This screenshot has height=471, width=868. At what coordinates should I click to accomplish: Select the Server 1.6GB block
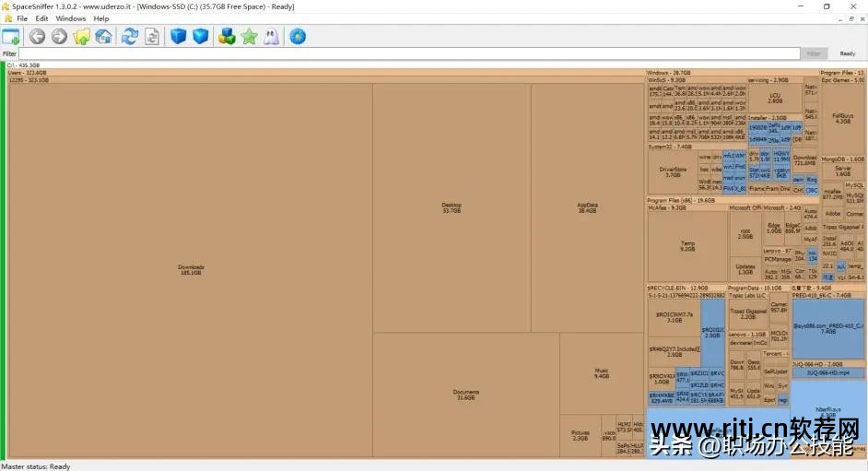click(x=842, y=171)
